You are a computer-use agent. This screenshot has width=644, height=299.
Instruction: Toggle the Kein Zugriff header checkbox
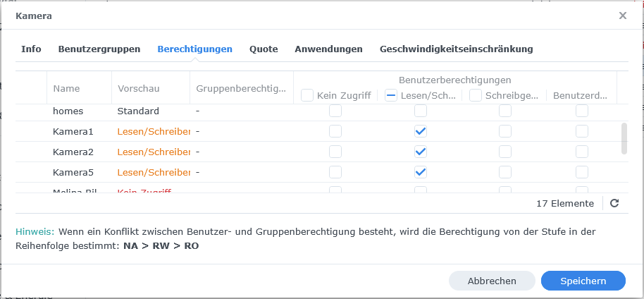(x=307, y=95)
